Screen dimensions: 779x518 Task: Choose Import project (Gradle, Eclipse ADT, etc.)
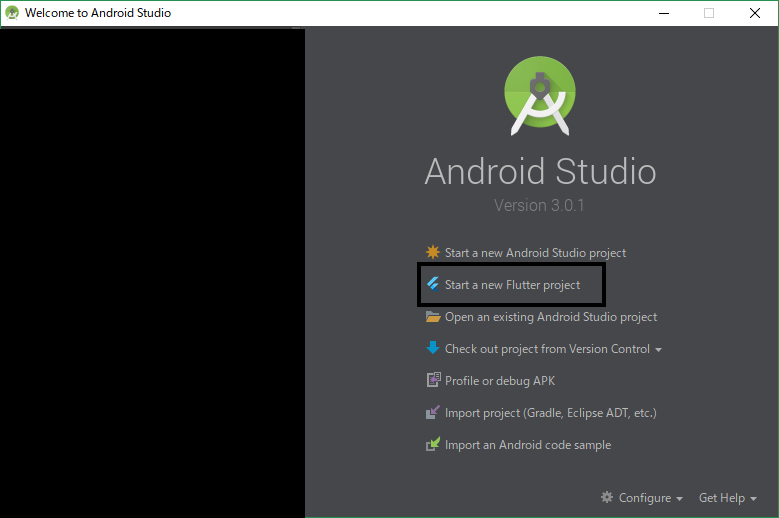550,413
